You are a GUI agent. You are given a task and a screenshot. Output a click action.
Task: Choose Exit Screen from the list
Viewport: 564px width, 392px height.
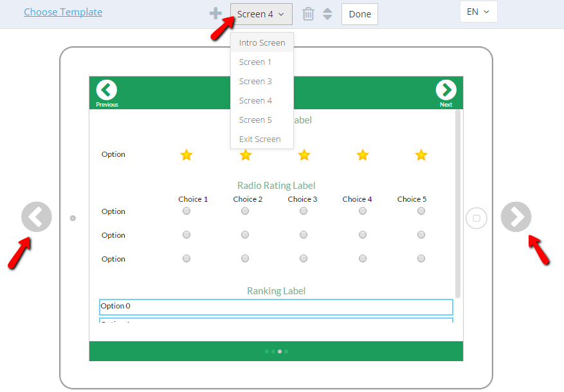(x=262, y=139)
